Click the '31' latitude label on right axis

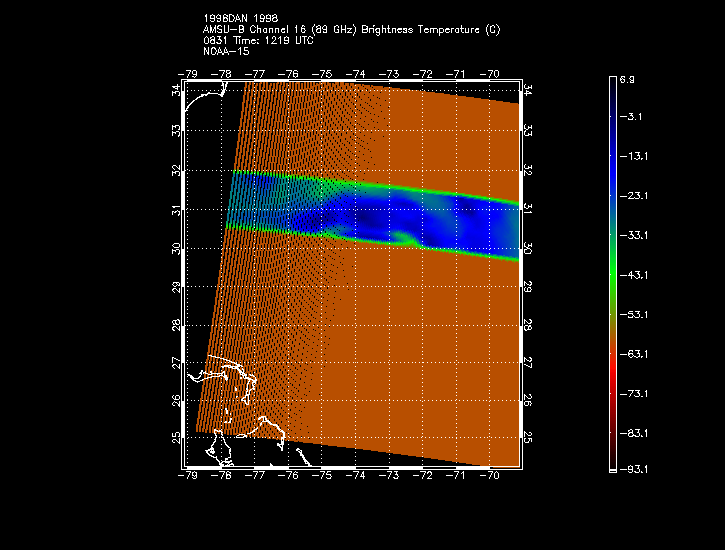(x=528, y=209)
